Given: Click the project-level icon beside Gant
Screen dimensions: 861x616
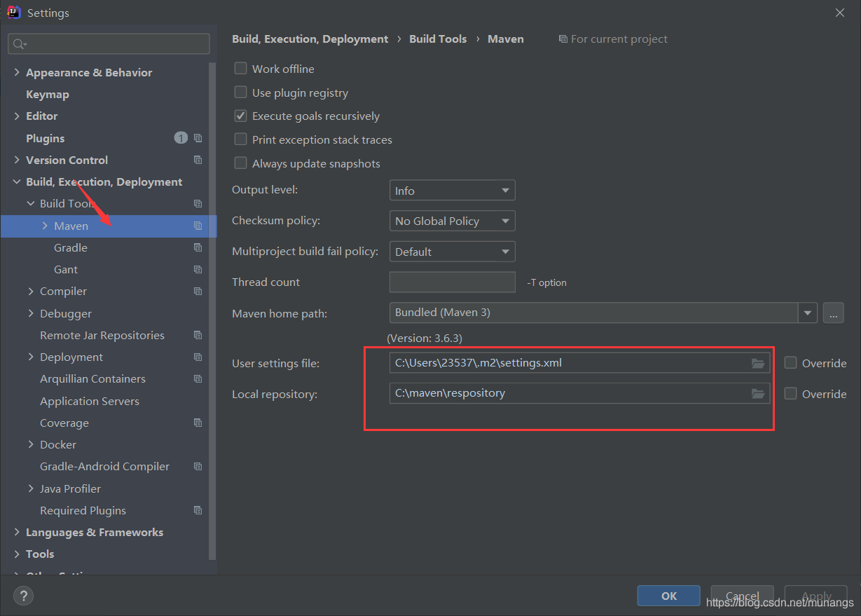Looking at the screenshot, I should 198,269.
